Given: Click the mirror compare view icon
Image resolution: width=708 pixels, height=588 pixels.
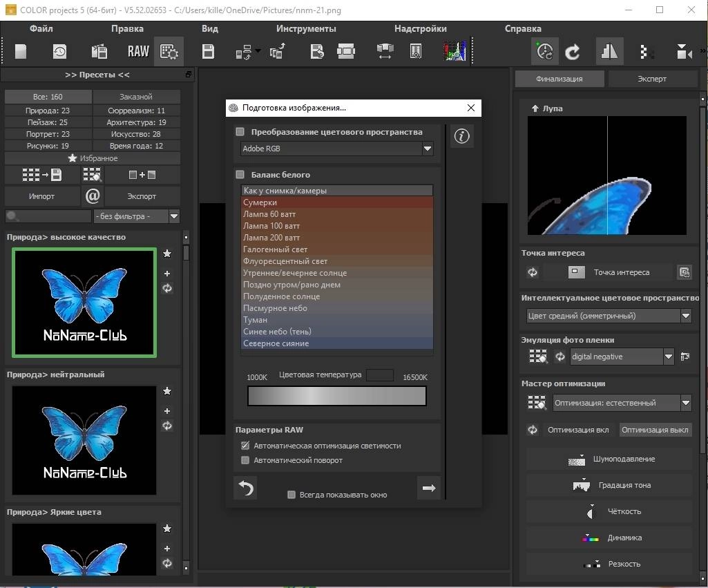Looking at the screenshot, I should click(609, 52).
